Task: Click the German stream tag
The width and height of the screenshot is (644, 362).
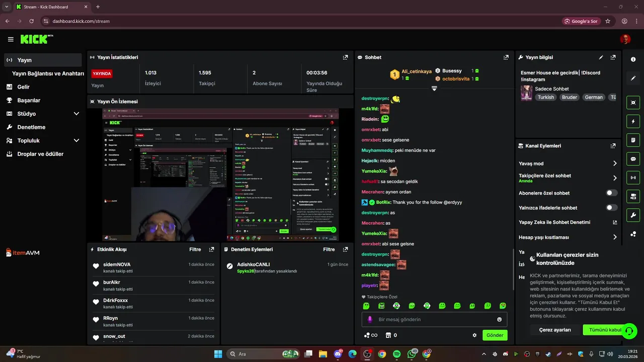Action: 594,97
